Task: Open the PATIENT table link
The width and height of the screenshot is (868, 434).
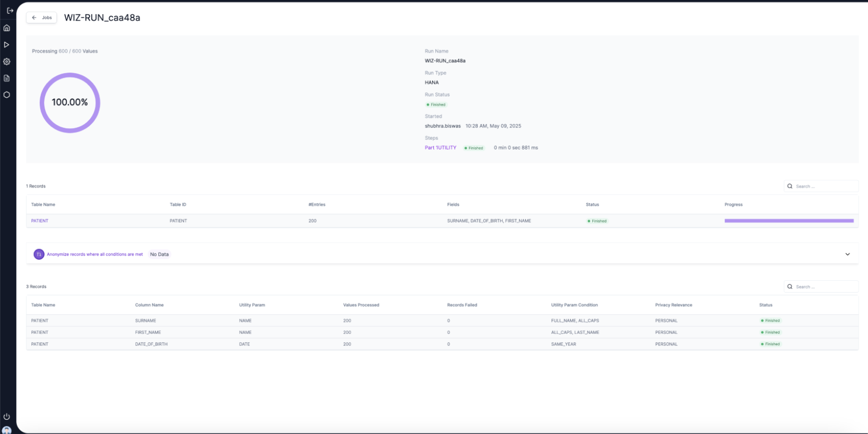Action: point(40,221)
